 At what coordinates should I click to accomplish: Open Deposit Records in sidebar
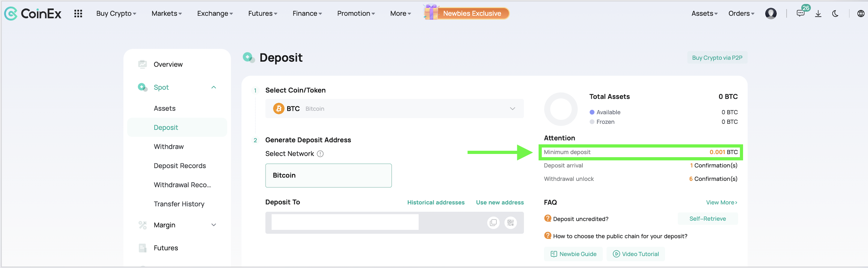click(x=180, y=166)
